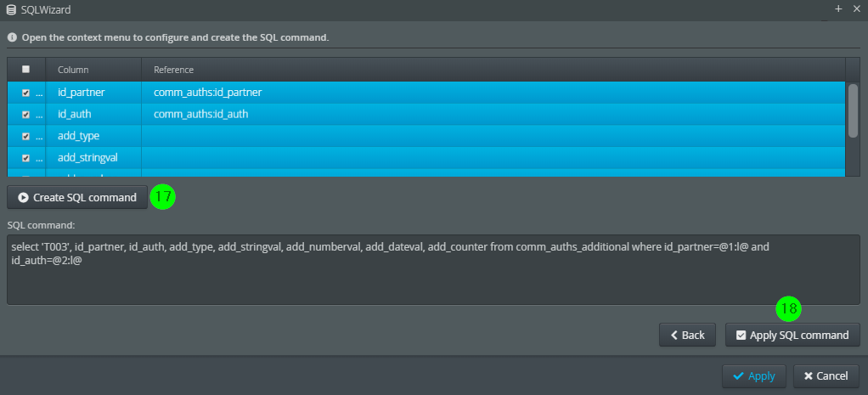The image size is (868, 395).
Task: Click the column list scrollbar thumb
Action: coord(853,110)
